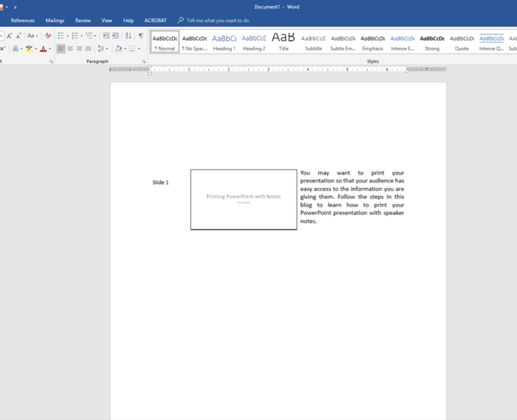
Task: Toggle the Bullets list formatting
Action: click(x=62, y=35)
